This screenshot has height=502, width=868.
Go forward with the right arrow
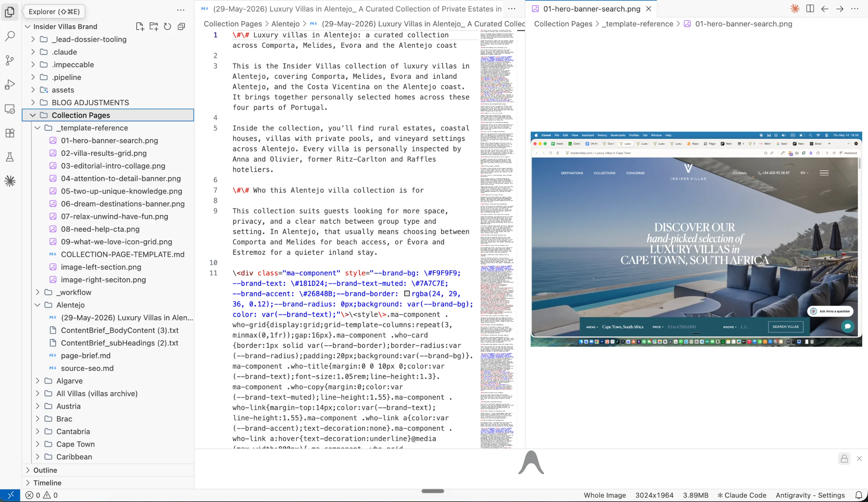[x=840, y=9]
